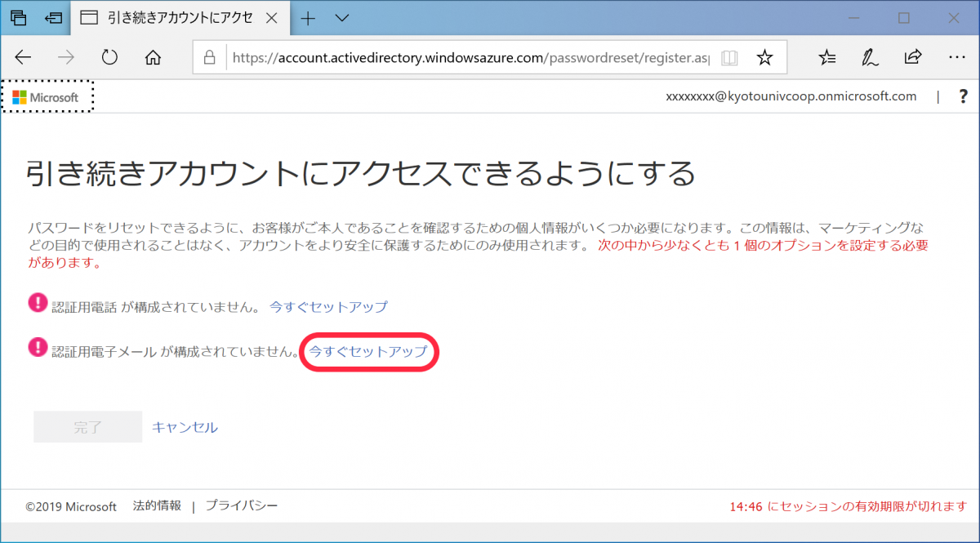Open the Settings and more menu
This screenshot has height=543, width=980.
click(x=957, y=57)
